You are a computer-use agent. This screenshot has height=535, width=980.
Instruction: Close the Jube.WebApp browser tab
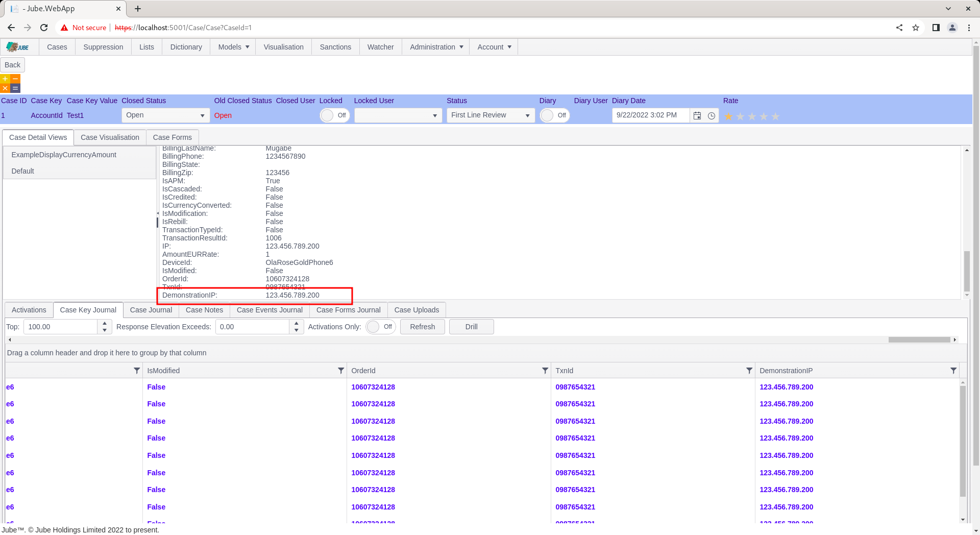click(x=118, y=9)
